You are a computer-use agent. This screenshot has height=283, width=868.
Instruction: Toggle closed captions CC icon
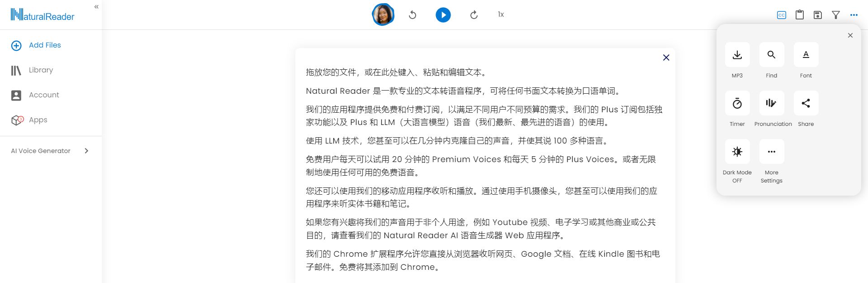point(782,15)
